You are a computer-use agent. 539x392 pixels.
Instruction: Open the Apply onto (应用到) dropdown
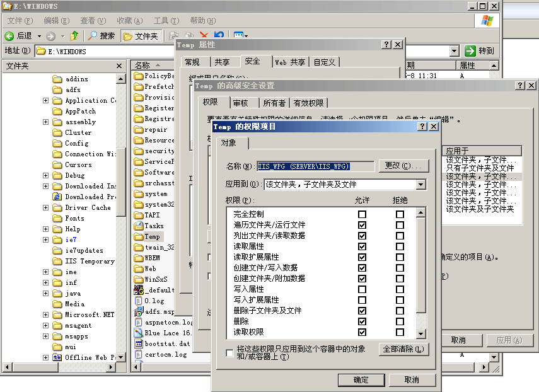tap(420, 185)
